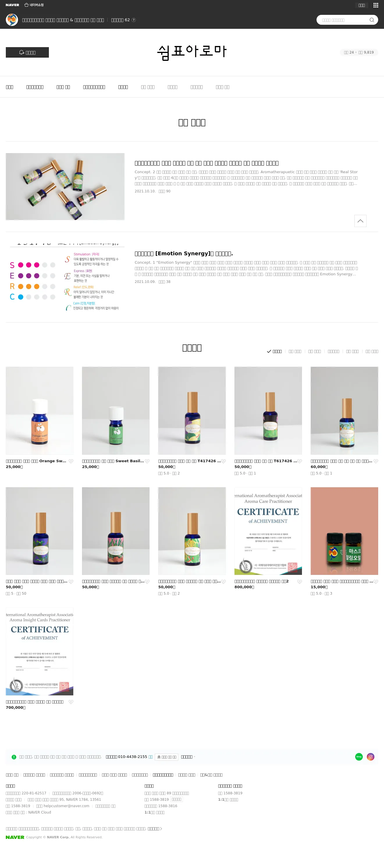
Task: Open the green blog icon in footer
Action: (359, 757)
